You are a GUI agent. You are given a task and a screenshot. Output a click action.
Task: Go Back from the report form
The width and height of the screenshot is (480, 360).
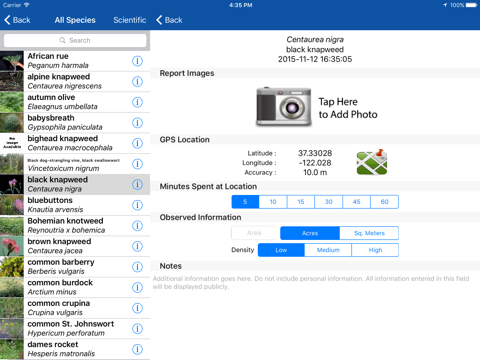pos(169,20)
